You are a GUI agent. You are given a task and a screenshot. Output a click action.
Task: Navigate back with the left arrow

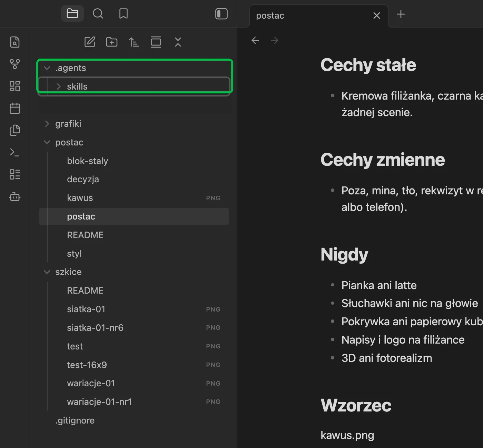tap(255, 40)
